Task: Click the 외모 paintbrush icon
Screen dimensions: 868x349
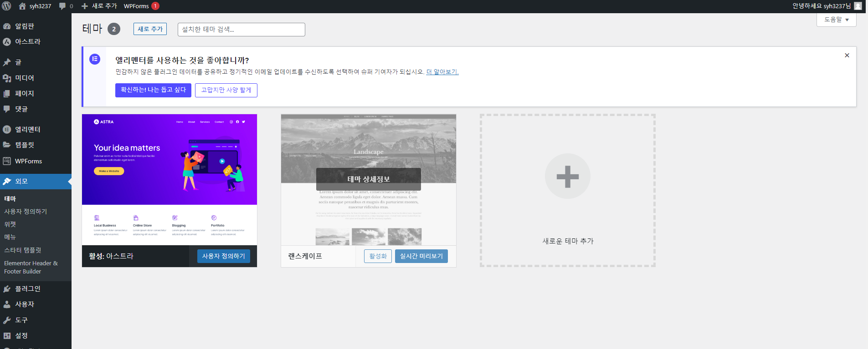Action: (7, 181)
